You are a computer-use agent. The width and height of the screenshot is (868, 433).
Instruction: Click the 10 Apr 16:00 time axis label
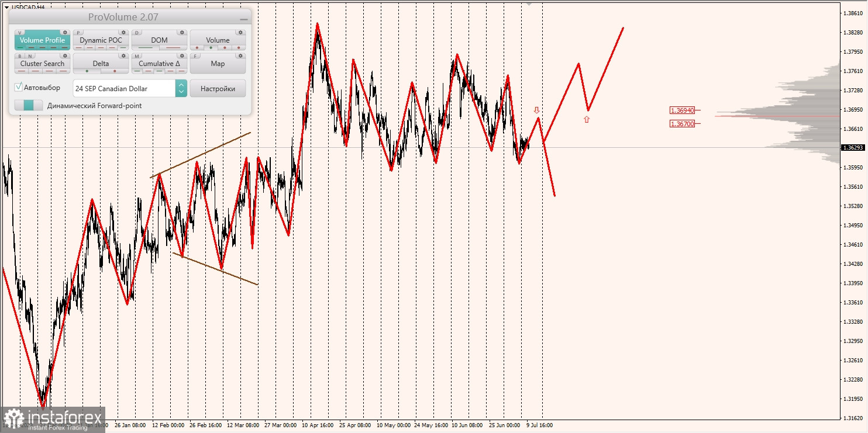pyautogui.click(x=318, y=425)
